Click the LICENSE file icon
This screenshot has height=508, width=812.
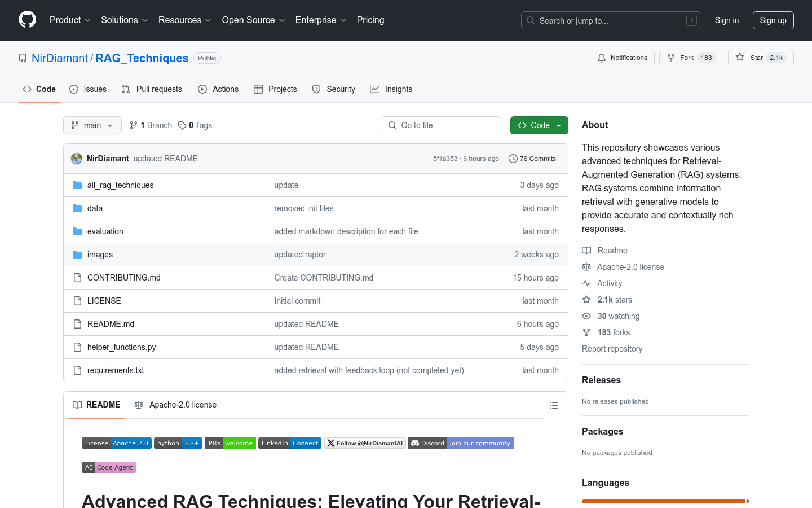[77, 301]
